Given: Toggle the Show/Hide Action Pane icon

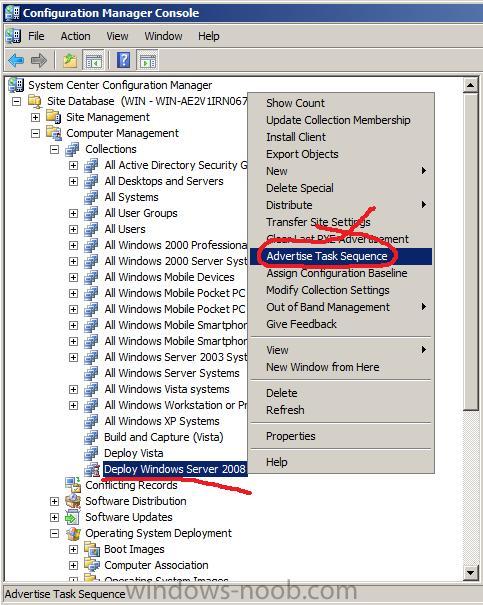Looking at the screenshot, I should [x=148, y=60].
